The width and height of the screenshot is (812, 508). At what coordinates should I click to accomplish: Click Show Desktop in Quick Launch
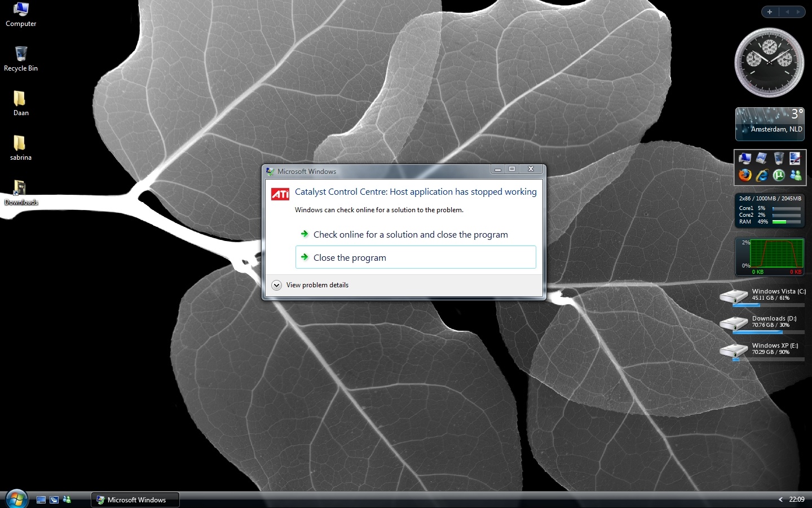click(41, 500)
